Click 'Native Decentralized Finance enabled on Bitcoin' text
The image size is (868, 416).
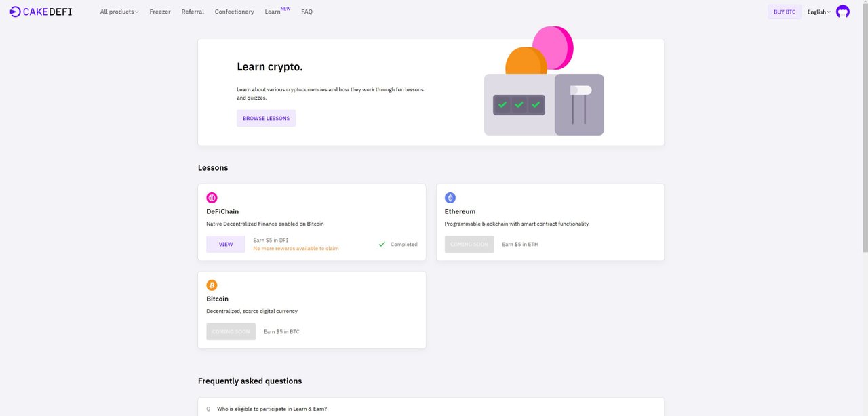point(265,224)
